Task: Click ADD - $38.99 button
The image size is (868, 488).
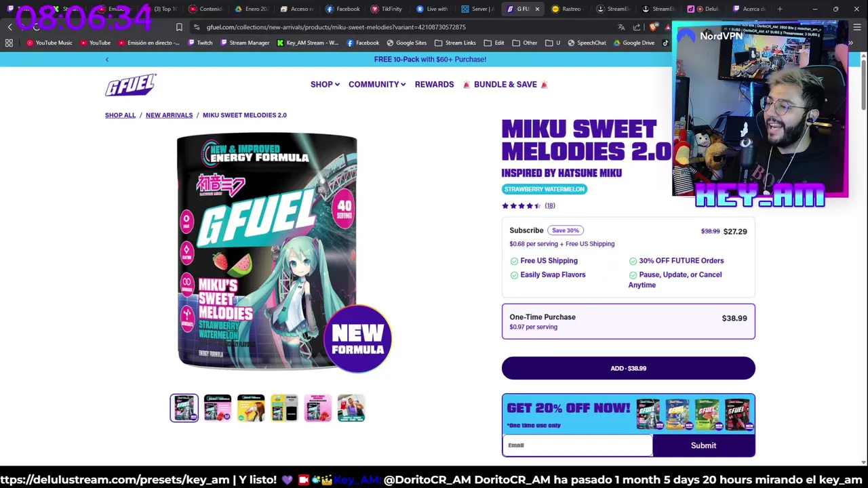Action: (x=628, y=368)
